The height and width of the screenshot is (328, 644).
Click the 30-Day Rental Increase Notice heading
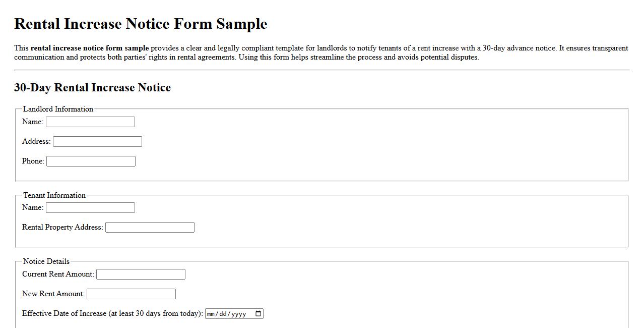click(93, 87)
